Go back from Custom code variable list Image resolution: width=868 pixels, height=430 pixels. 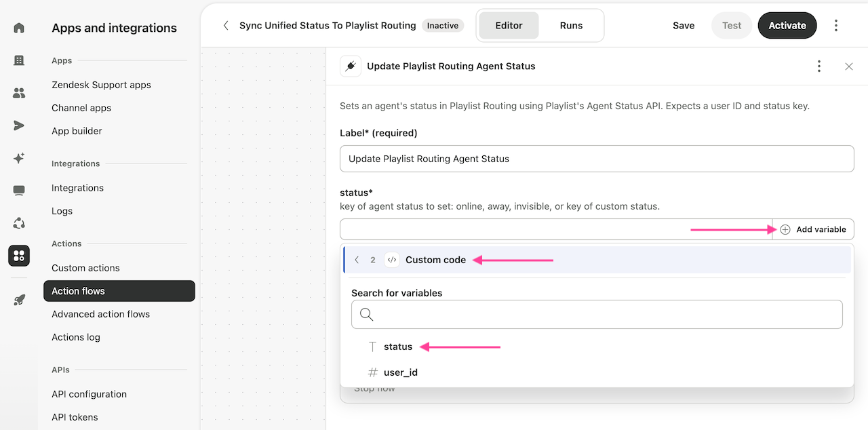[357, 260]
